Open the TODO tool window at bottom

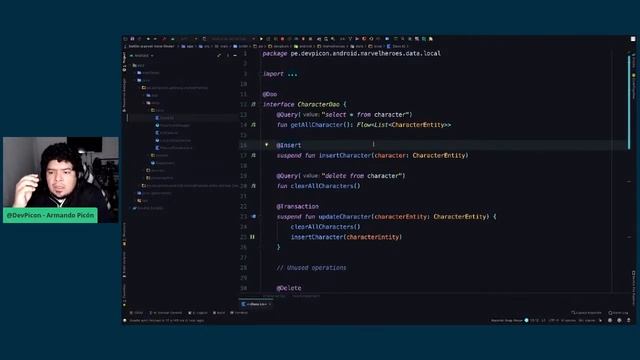(x=137, y=313)
